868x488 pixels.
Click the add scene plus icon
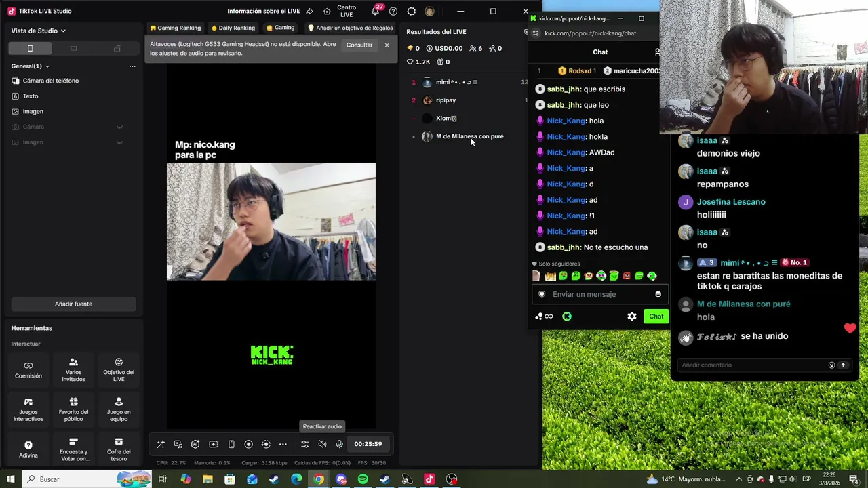click(213, 444)
